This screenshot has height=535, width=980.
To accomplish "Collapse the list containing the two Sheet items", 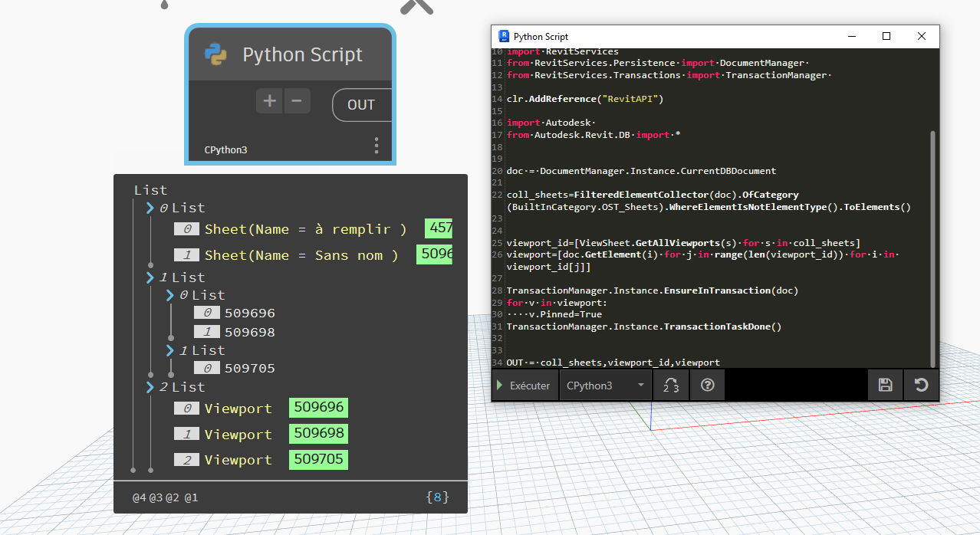I will [150, 208].
